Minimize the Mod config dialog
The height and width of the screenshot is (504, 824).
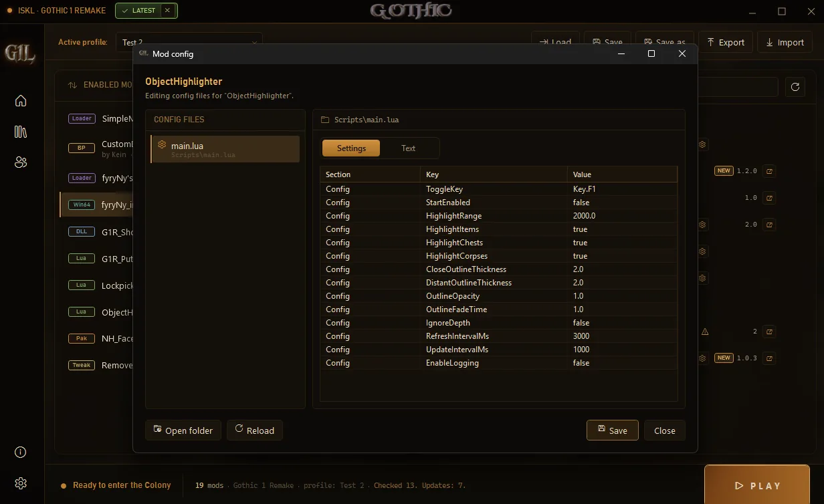coord(621,53)
